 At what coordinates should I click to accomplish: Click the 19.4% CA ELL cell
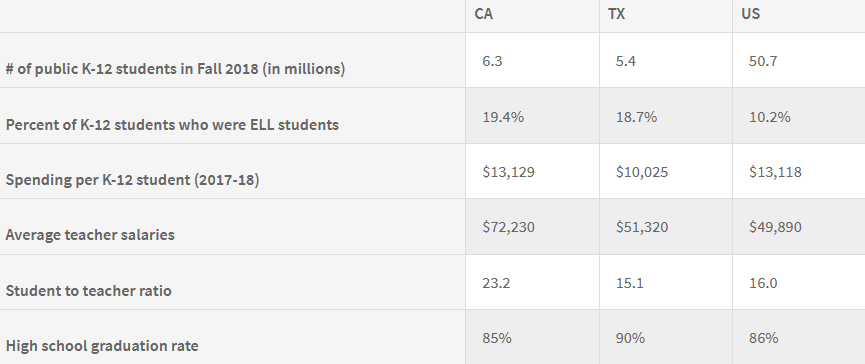click(503, 117)
